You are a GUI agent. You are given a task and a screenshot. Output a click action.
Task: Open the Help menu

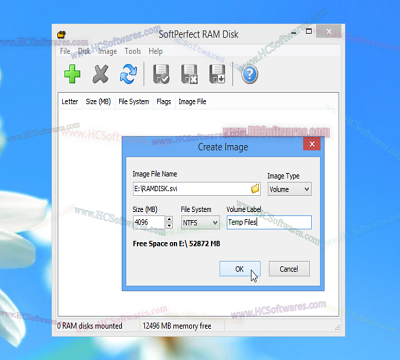tap(155, 51)
